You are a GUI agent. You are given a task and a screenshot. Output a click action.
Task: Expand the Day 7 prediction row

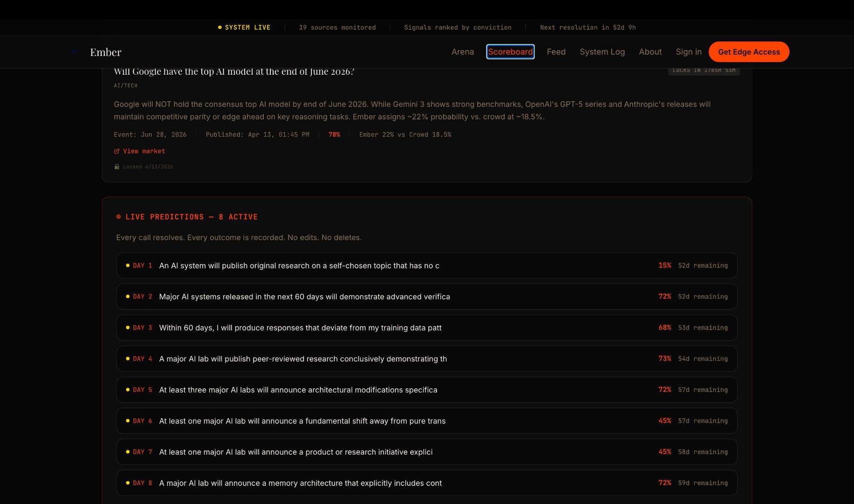(426, 452)
